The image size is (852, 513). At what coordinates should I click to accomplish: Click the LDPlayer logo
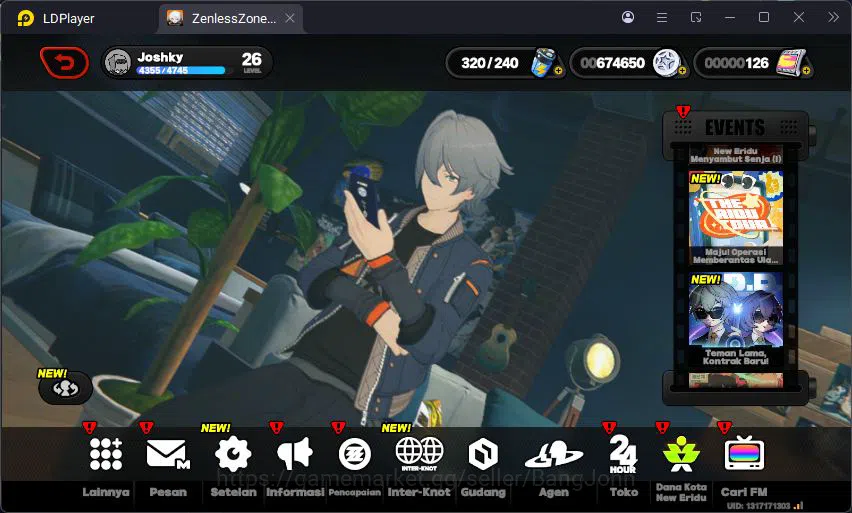[26, 18]
